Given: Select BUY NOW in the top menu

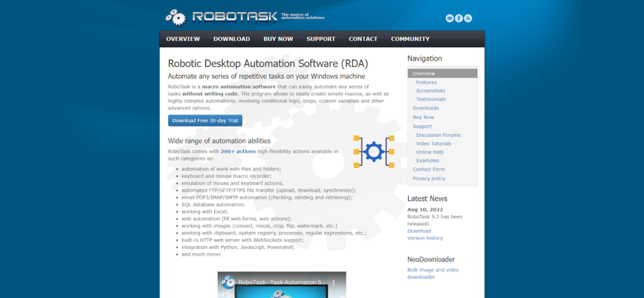Looking at the screenshot, I should pos(278,39).
